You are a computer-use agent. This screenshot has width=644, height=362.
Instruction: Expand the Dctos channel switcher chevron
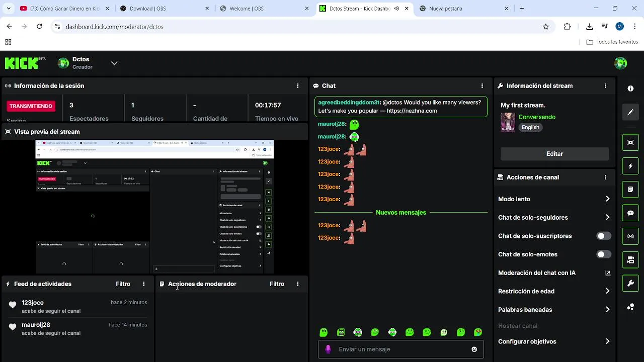point(114,63)
